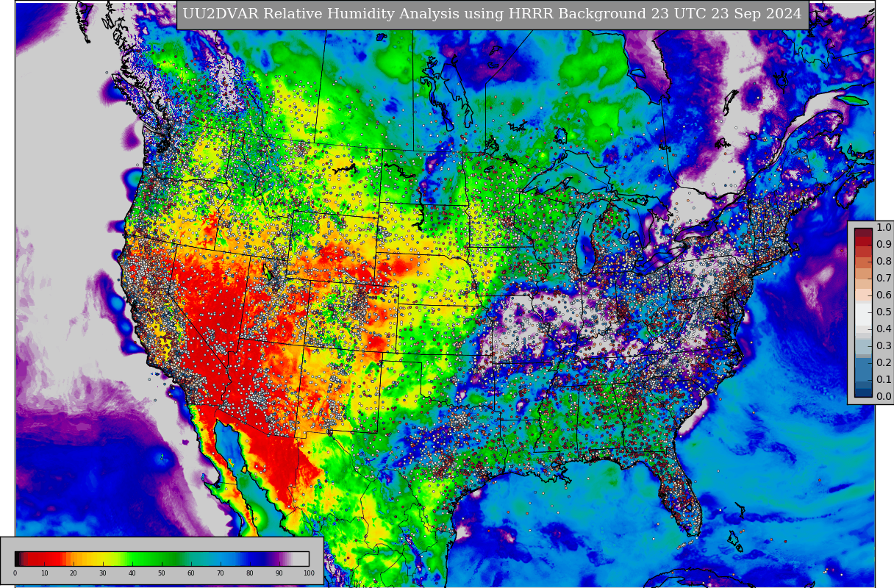
Task: Click the '100' tick label on humidity colorbar
Action: (x=309, y=573)
